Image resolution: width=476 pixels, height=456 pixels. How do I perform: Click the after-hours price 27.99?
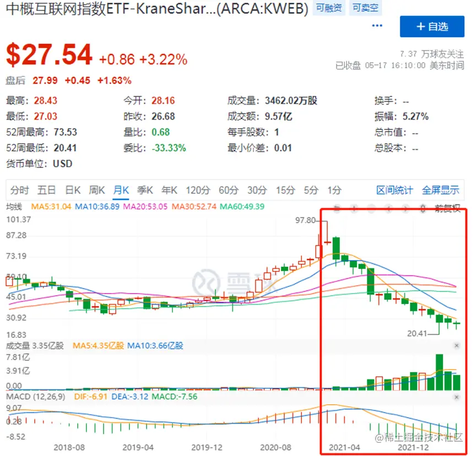click(45, 81)
